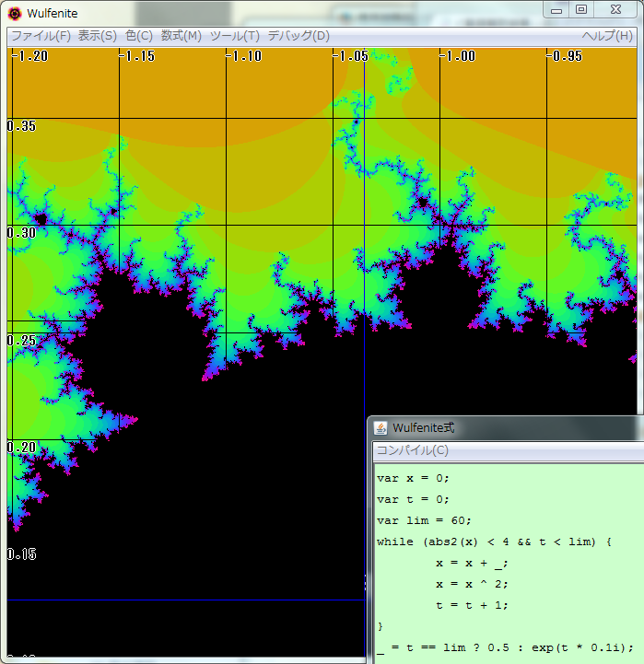The image size is (644, 664).
Task: Click the while loop condition line
Action: coord(494,542)
